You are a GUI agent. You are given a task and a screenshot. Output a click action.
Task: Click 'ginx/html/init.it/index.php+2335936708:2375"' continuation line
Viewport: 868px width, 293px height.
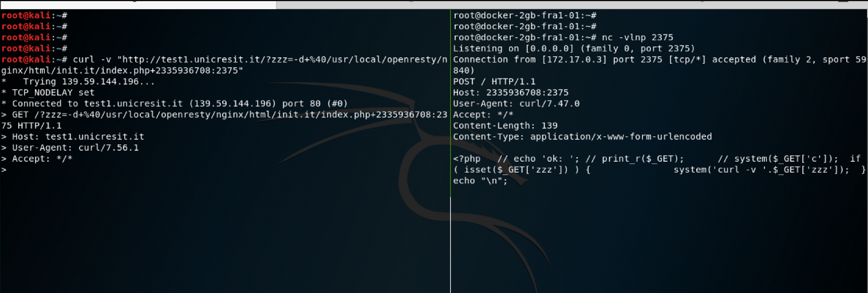[x=123, y=71]
